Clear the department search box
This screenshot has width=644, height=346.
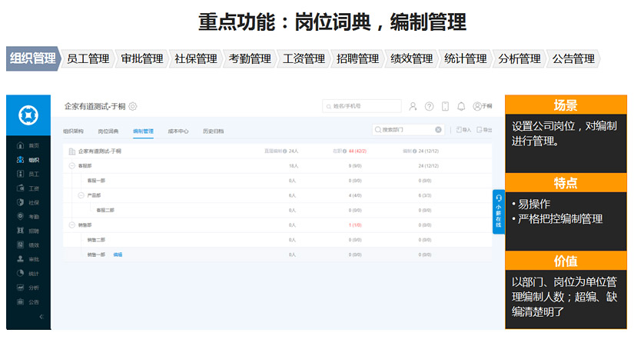pyautogui.click(x=438, y=130)
